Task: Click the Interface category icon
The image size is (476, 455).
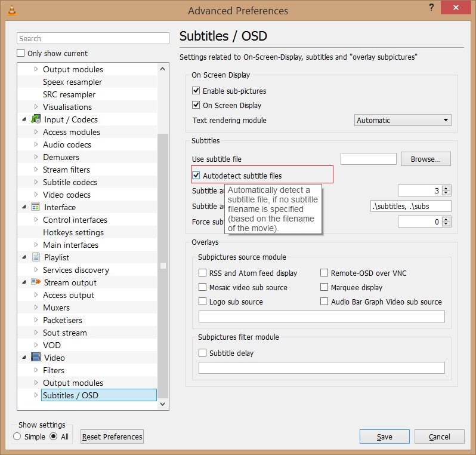Action: (35, 207)
